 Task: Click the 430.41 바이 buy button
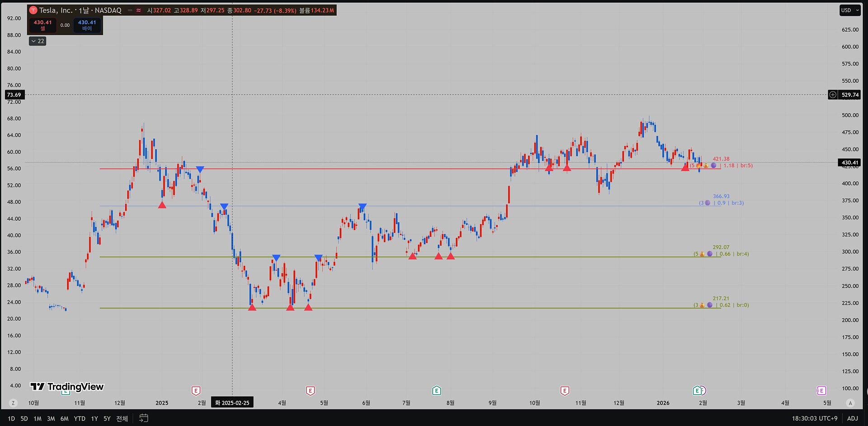click(x=87, y=25)
